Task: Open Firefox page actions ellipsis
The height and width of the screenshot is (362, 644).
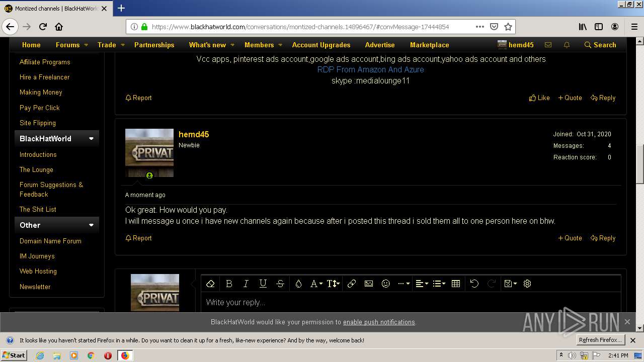Action: (480, 27)
